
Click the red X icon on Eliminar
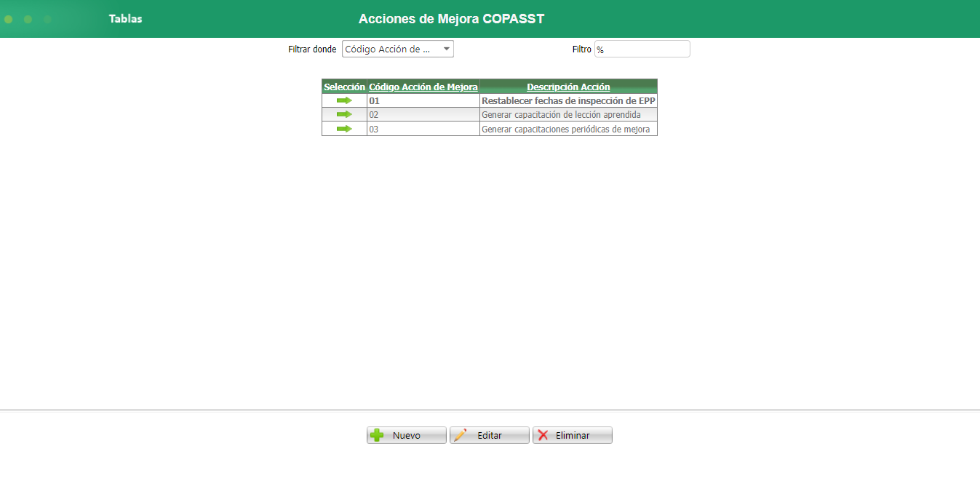click(x=544, y=434)
